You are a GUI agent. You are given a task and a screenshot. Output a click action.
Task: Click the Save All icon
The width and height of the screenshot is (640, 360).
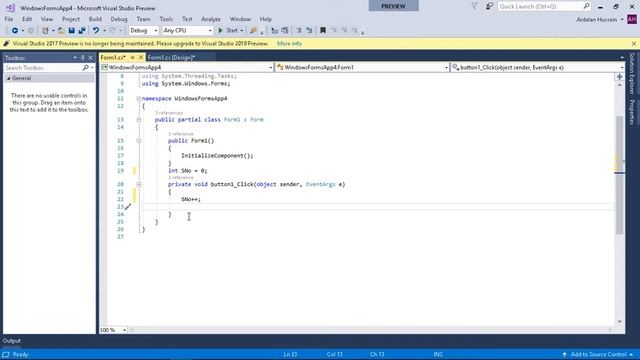[82, 31]
